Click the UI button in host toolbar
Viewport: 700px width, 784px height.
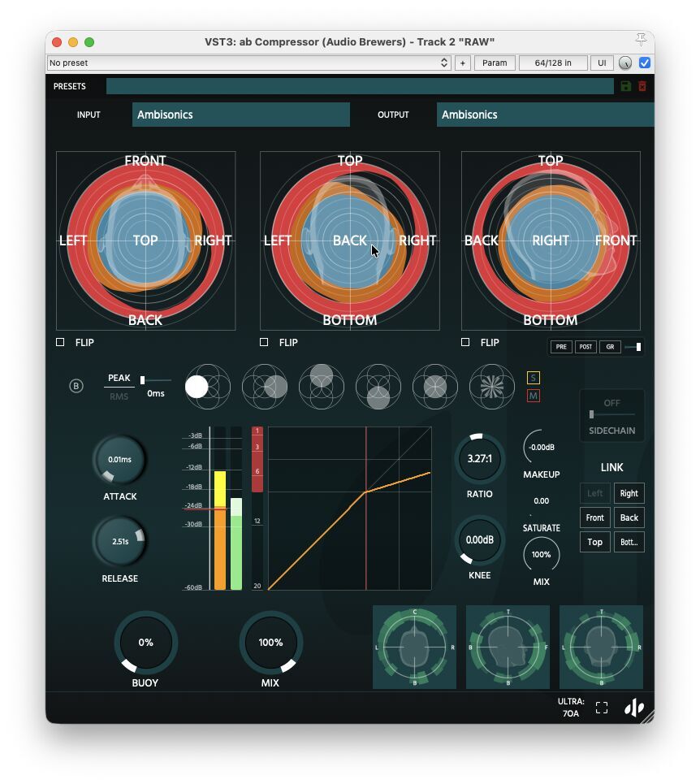point(602,63)
